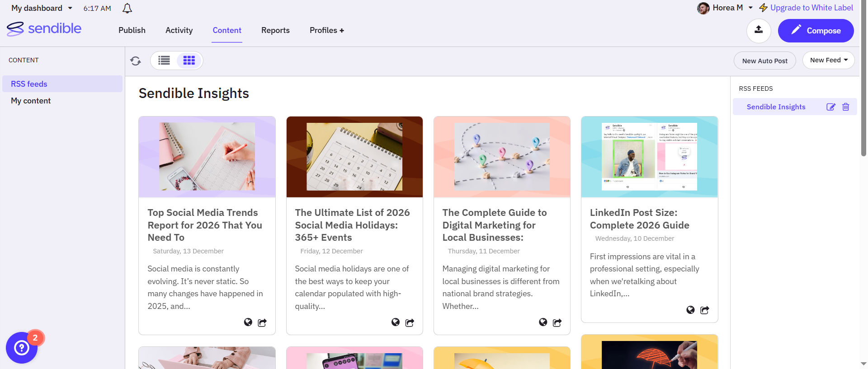Edit the Sendible Insights feed

[x=831, y=107]
